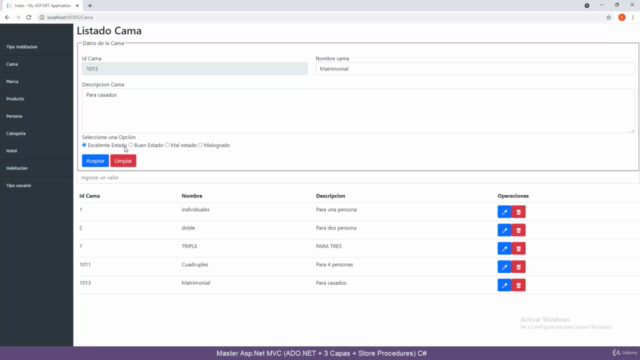Click the '1011' id cell
The height and width of the screenshot is (360, 640).
coord(85,264)
